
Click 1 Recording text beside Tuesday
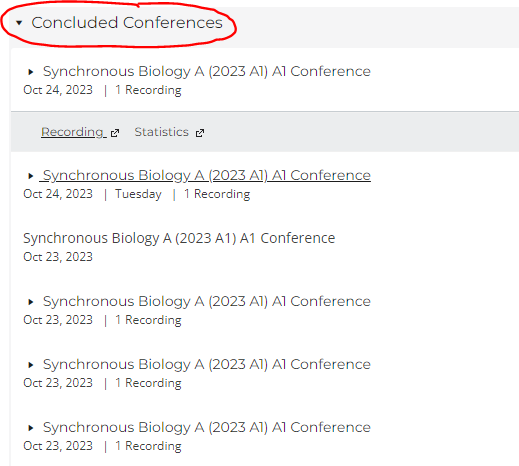tap(217, 194)
